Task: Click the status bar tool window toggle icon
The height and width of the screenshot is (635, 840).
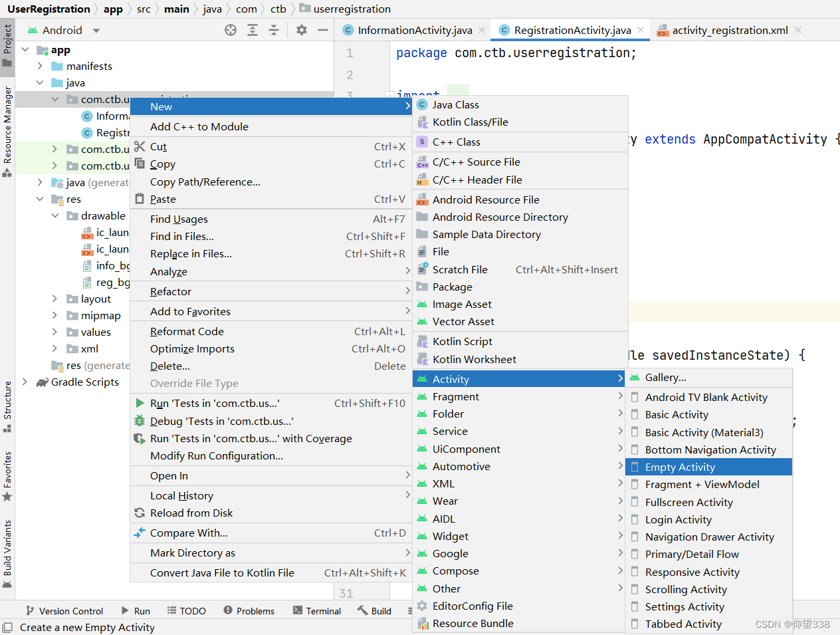Action: [7, 627]
